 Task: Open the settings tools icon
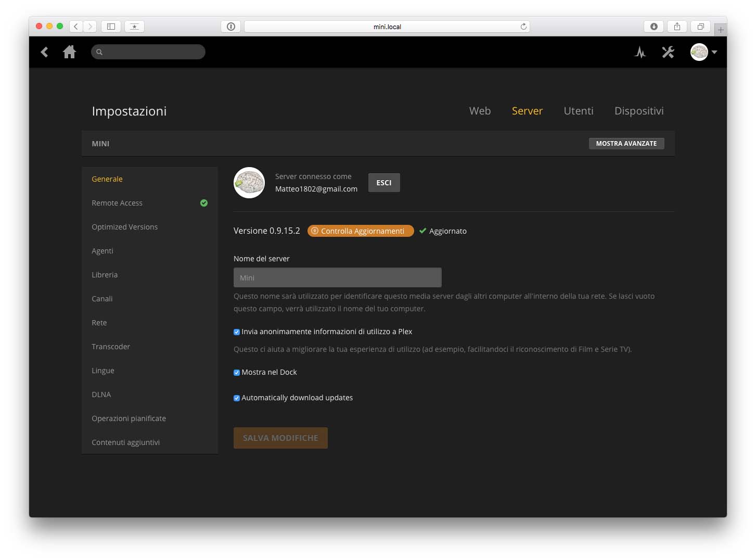click(x=668, y=52)
